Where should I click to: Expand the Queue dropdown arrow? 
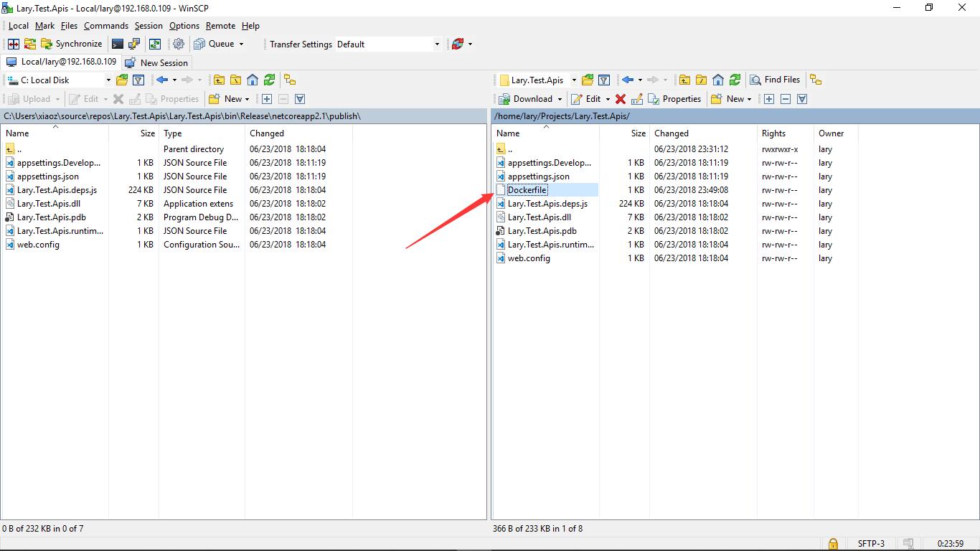pos(241,44)
